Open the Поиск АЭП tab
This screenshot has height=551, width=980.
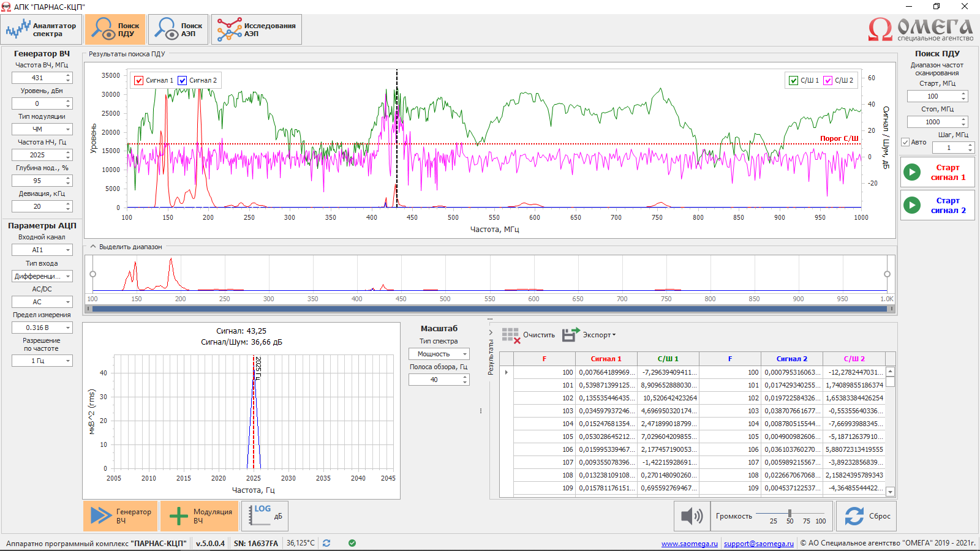(178, 29)
